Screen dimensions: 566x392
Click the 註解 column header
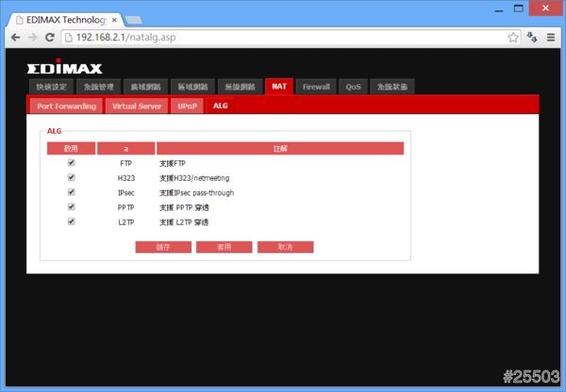point(280,148)
